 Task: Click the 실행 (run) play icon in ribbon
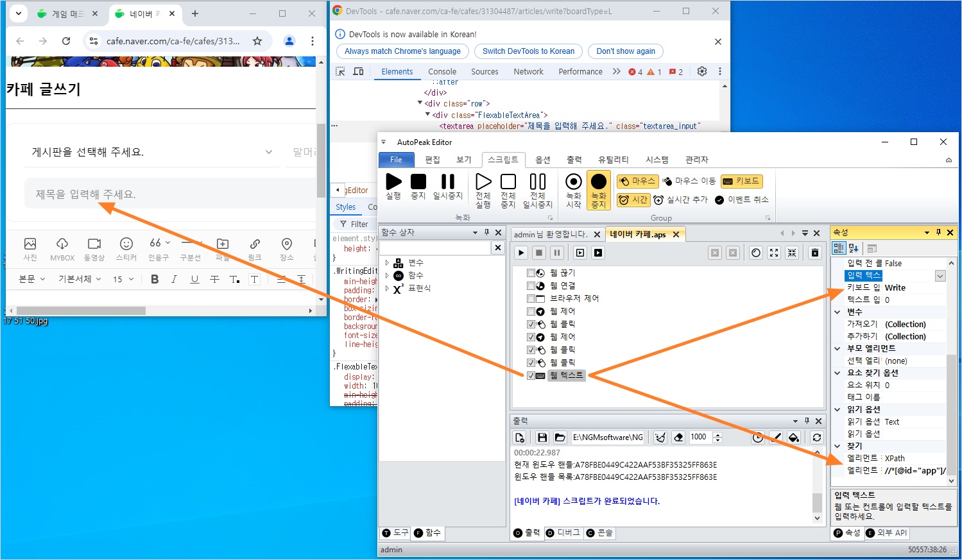pos(393,182)
